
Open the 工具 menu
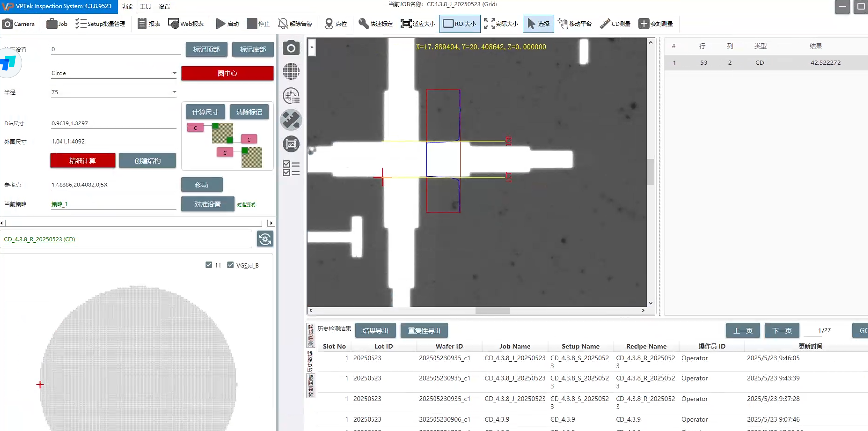point(145,6)
